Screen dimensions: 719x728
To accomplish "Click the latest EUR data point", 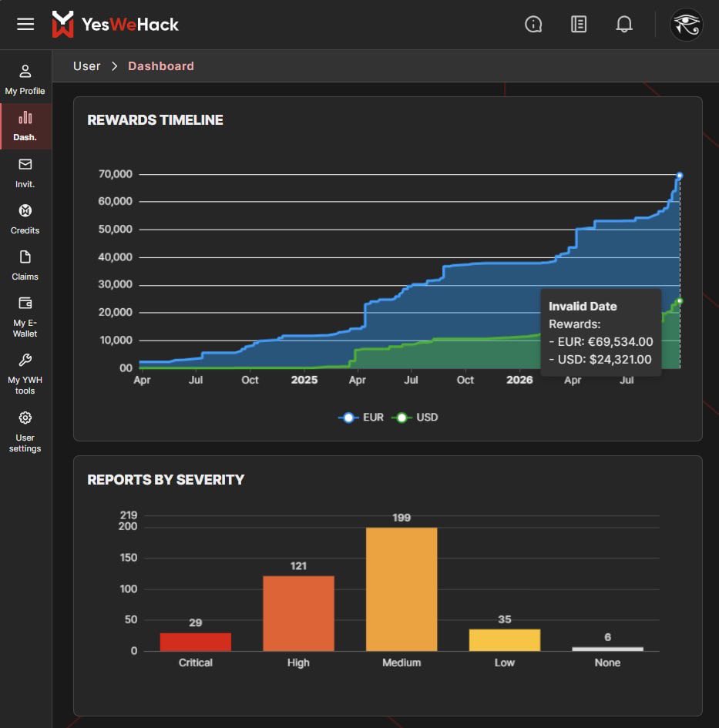I will click(680, 176).
